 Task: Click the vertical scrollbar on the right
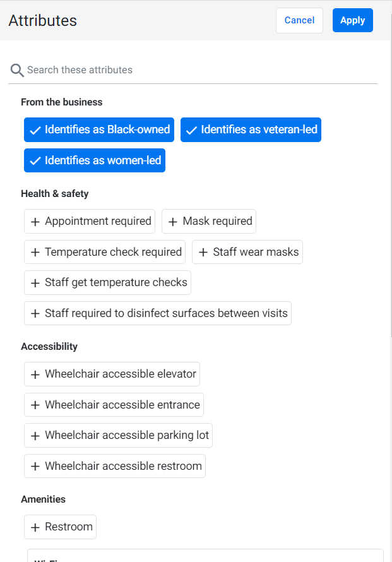pyautogui.click(x=391, y=176)
